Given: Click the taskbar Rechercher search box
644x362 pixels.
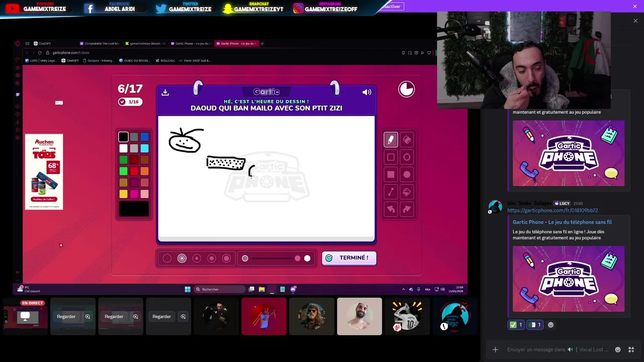Looking at the screenshot, I should coord(219,289).
